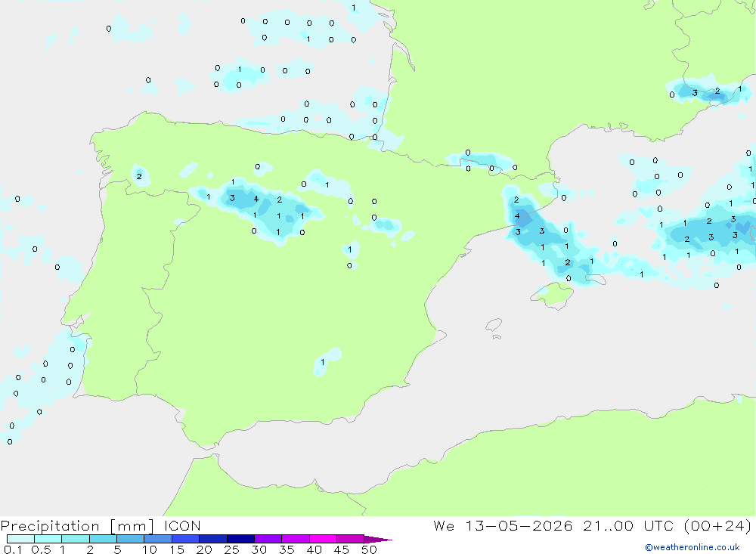
Task: Click the 1–2 mm legend color swatch
Action: point(76,539)
